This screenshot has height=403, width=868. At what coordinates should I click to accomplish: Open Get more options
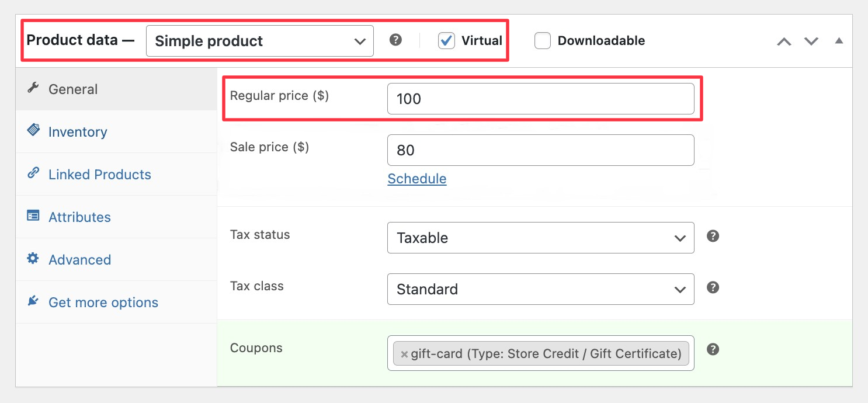103,303
